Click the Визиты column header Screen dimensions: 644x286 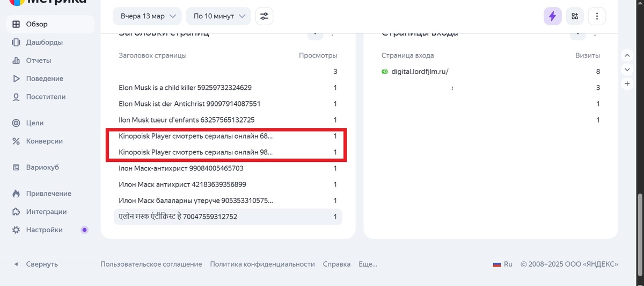[x=587, y=55]
